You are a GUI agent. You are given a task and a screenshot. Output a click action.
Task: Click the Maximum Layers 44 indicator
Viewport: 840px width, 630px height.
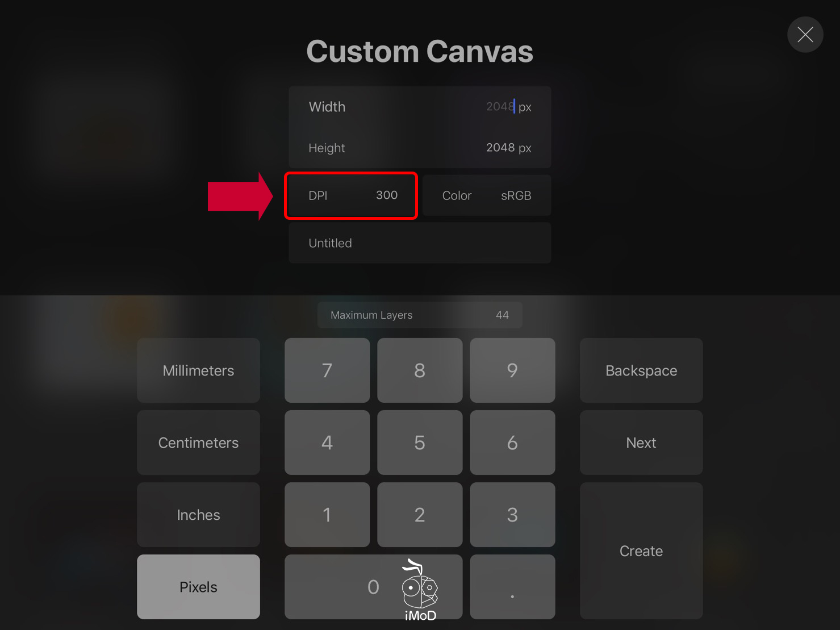(420, 315)
